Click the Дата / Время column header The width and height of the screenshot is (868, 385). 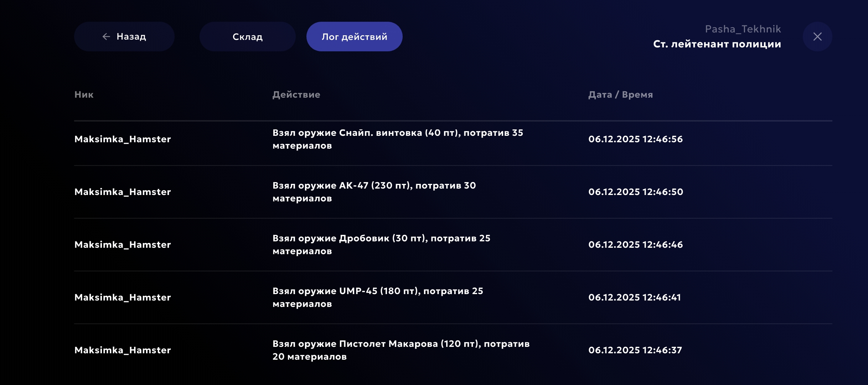[x=620, y=94]
